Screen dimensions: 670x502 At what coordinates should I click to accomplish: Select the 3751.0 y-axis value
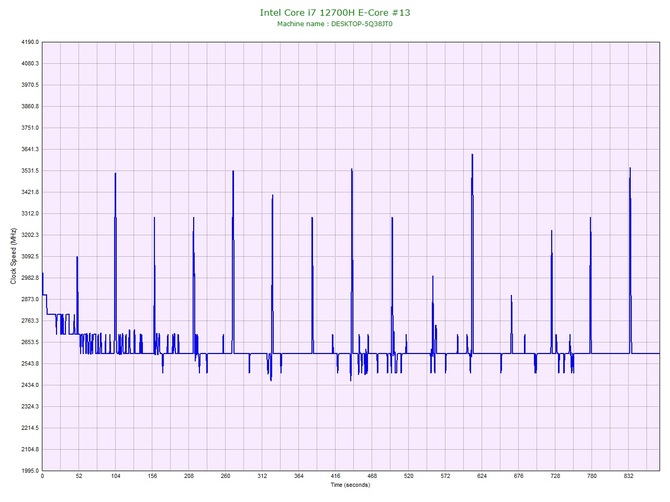click(x=30, y=128)
